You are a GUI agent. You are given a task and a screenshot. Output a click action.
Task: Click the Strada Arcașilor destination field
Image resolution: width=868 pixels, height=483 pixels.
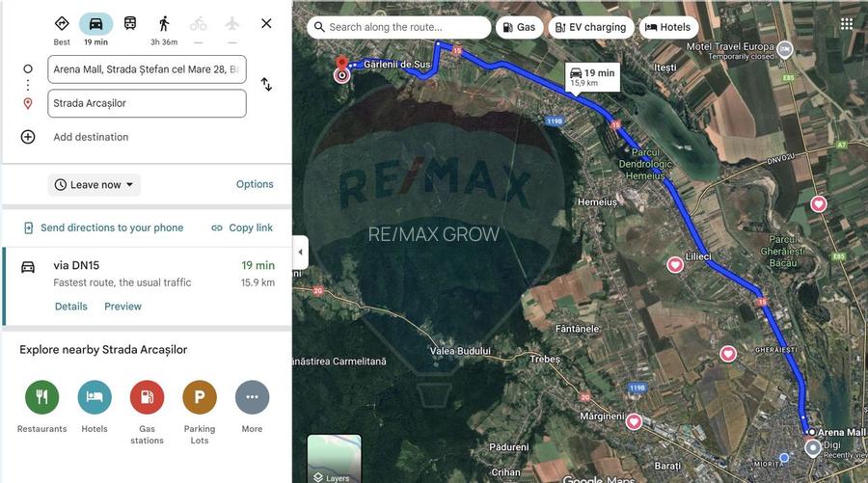tap(147, 103)
